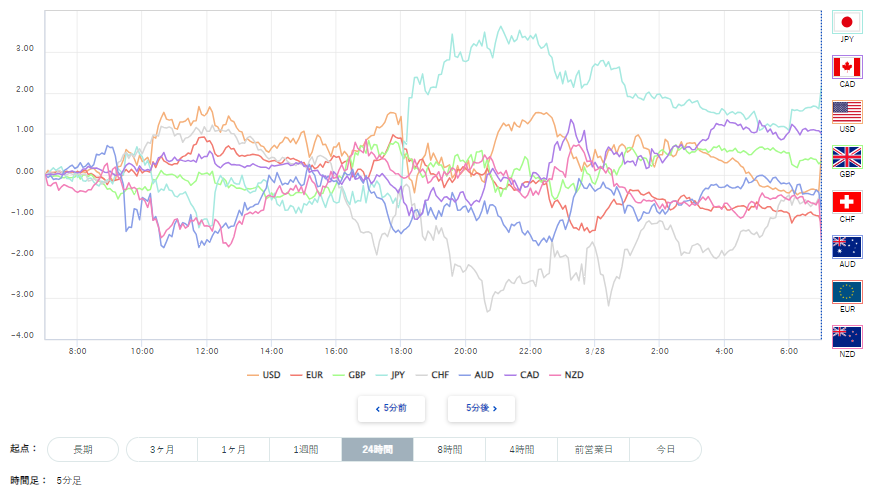Click the -4.00 y-axis value label
The image size is (873, 500).
[23, 335]
